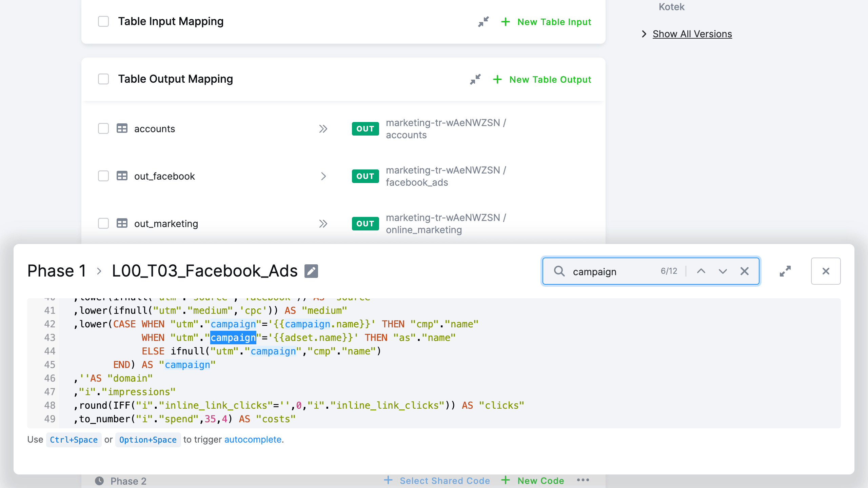
Task: Click the close icon on search bar
Action: (x=744, y=271)
